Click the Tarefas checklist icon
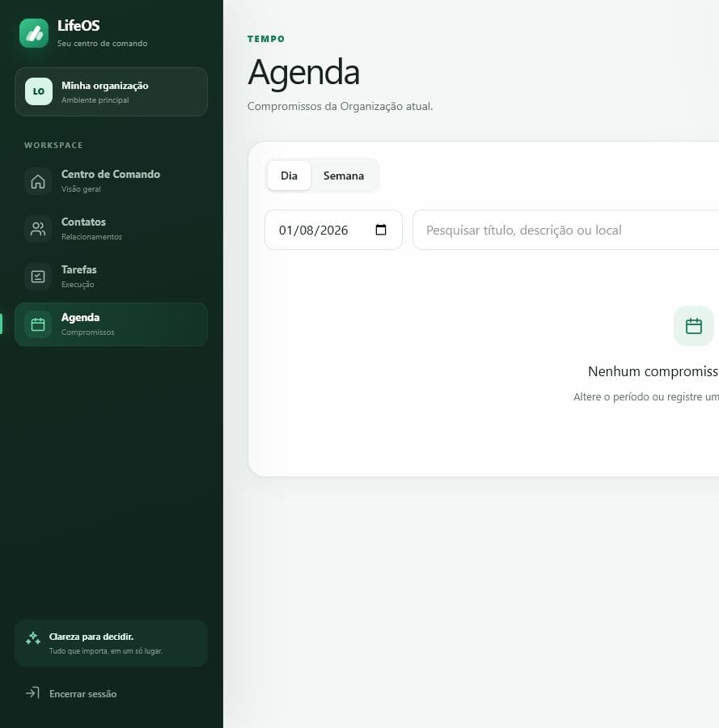 [38, 277]
